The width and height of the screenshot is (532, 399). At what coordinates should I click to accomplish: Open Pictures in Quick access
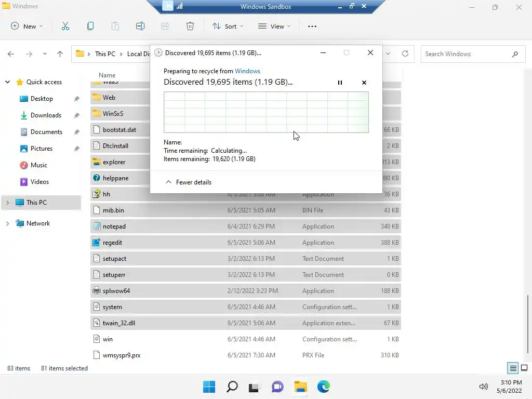(x=41, y=149)
